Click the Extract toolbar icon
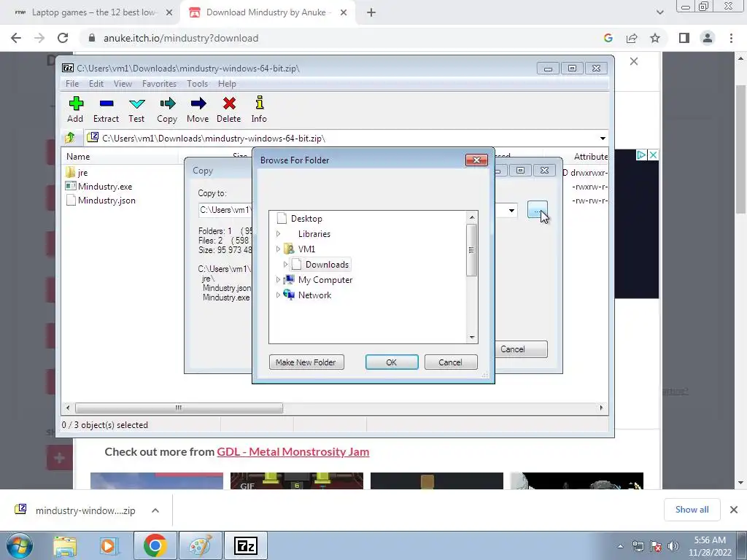Screen dimensions: 747x560 (106, 109)
